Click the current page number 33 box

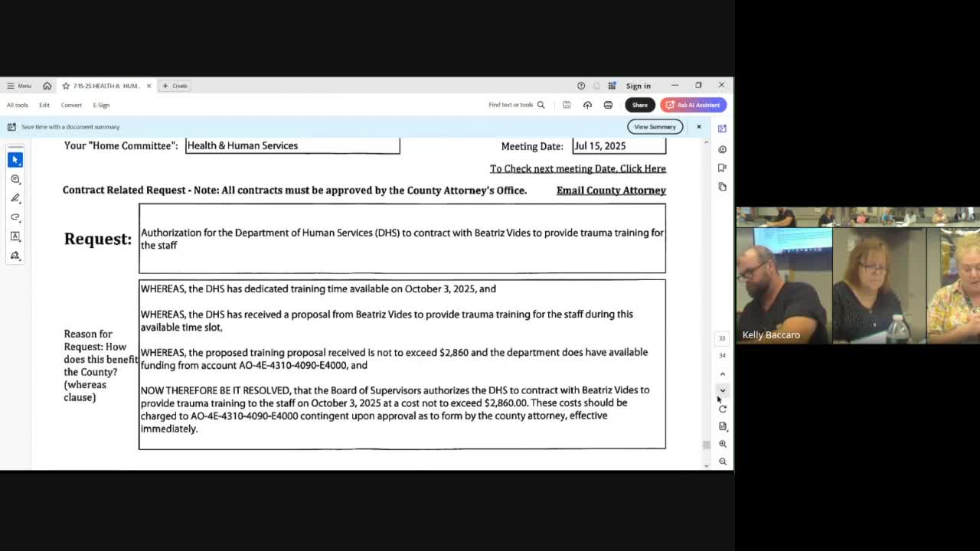click(722, 338)
